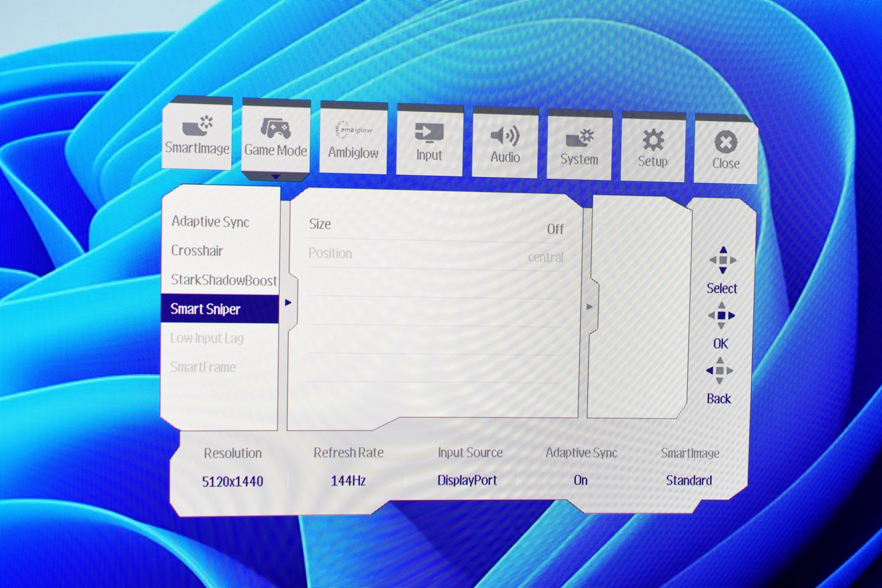Open the Setup gear icon
Screen dimensions: 882x588
653,140
